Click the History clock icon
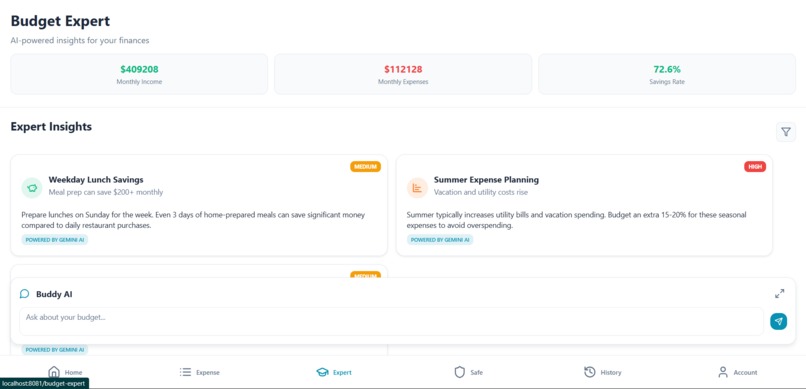This screenshot has height=389, width=806. pos(590,372)
